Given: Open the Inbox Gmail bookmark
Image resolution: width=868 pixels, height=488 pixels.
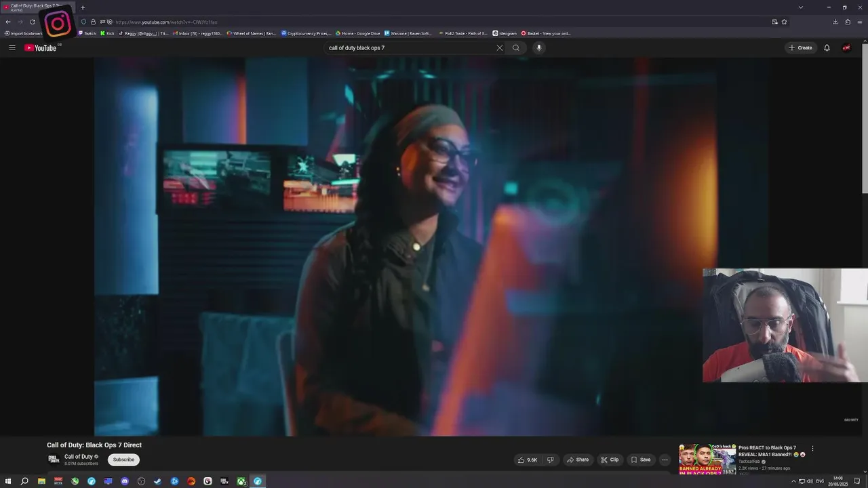Looking at the screenshot, I should (197, 33).
